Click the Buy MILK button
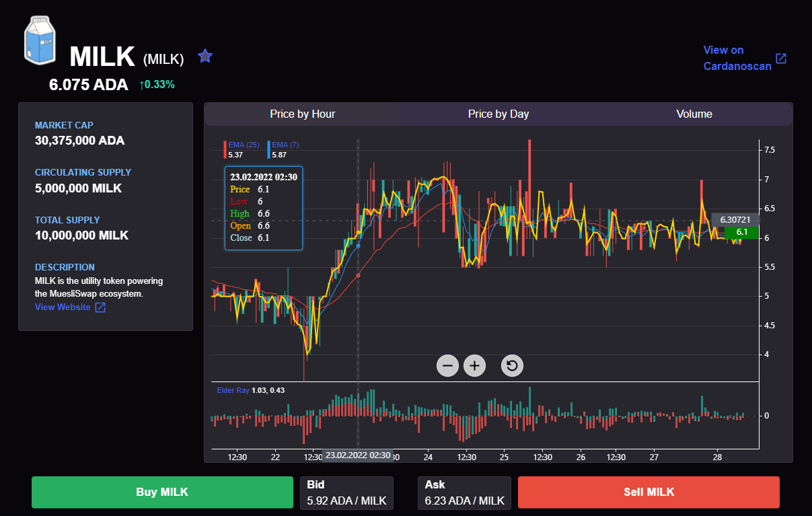The height and width of the screenshot is (516, 812). click(162, 492)
